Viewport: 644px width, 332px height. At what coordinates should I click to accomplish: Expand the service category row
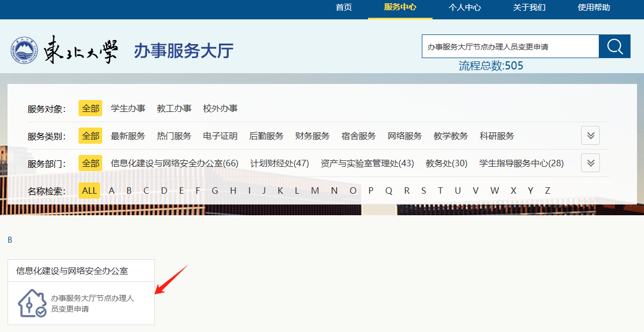click(x=590, y=136)
